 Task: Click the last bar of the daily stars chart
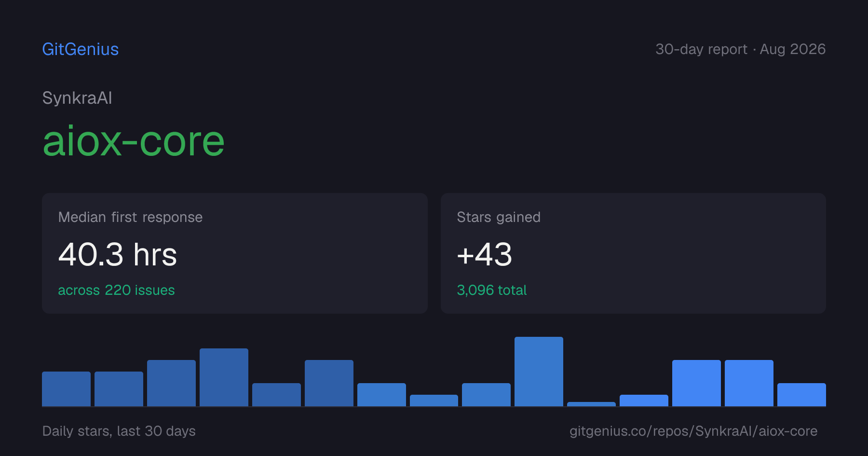click(x=801, y=395)
